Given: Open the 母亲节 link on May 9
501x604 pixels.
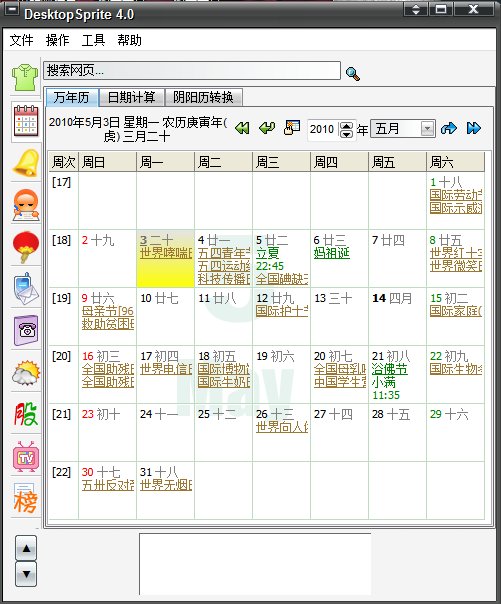Looking at the screenshot, I should (x=107, y=311).
